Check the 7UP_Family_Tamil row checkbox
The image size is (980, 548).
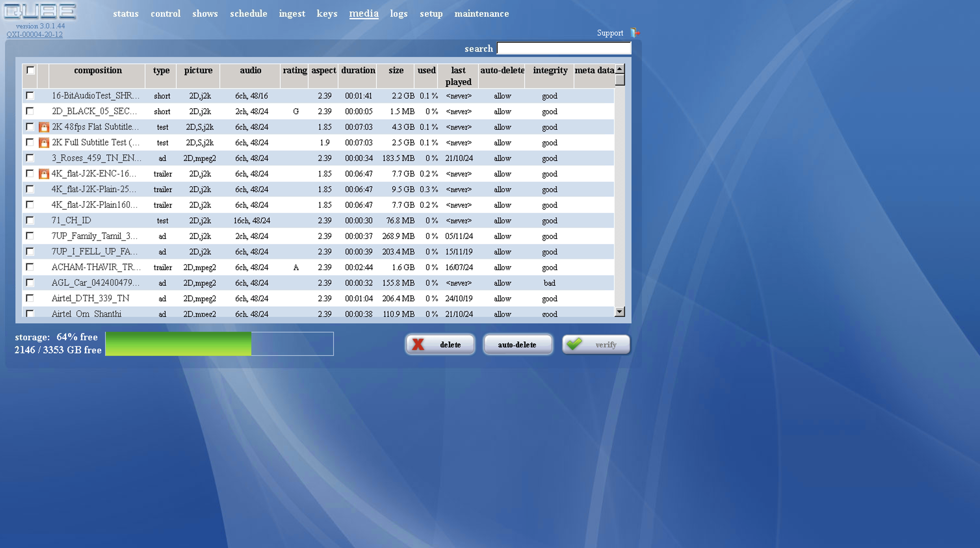point(30,236)
